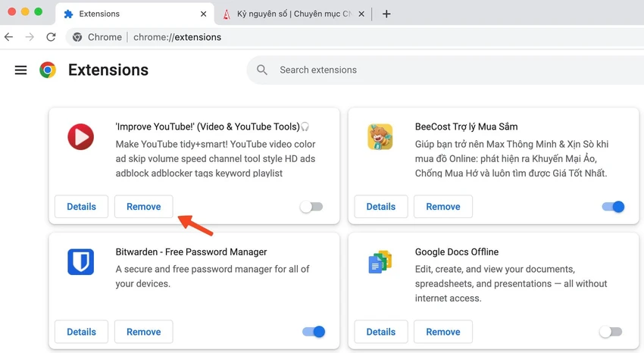Open Details for Bitwarden
The image size is (644, 353).
81,332
